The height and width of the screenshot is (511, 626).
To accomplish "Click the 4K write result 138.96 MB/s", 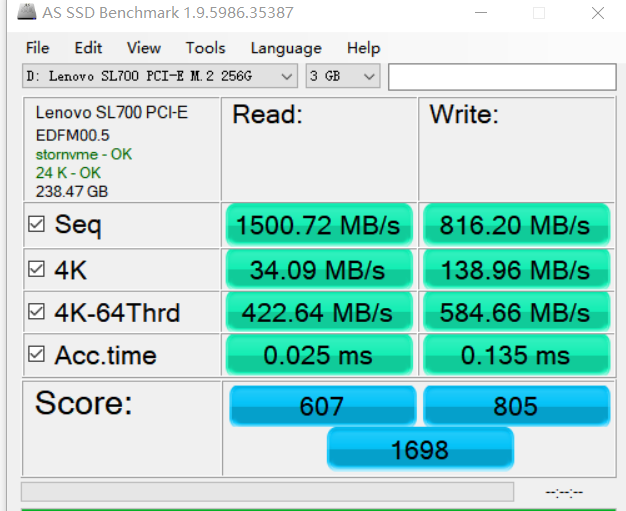I will (x=516, y=269).
